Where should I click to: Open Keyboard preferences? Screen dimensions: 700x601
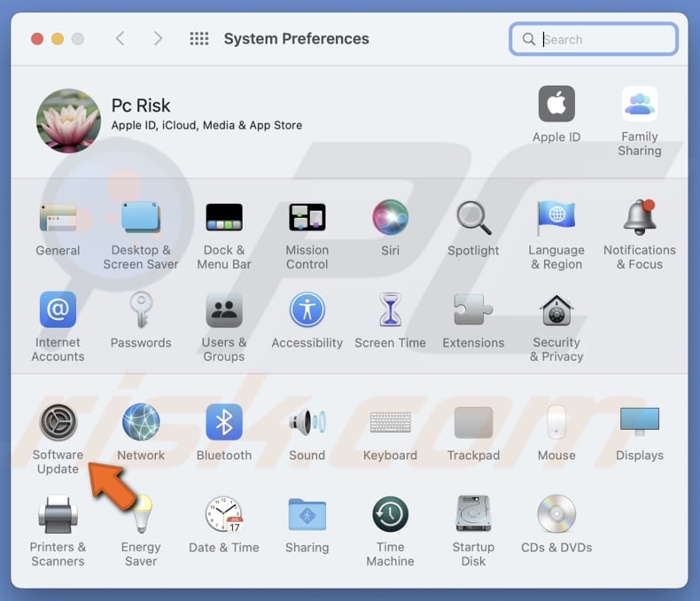click(390, 422)
